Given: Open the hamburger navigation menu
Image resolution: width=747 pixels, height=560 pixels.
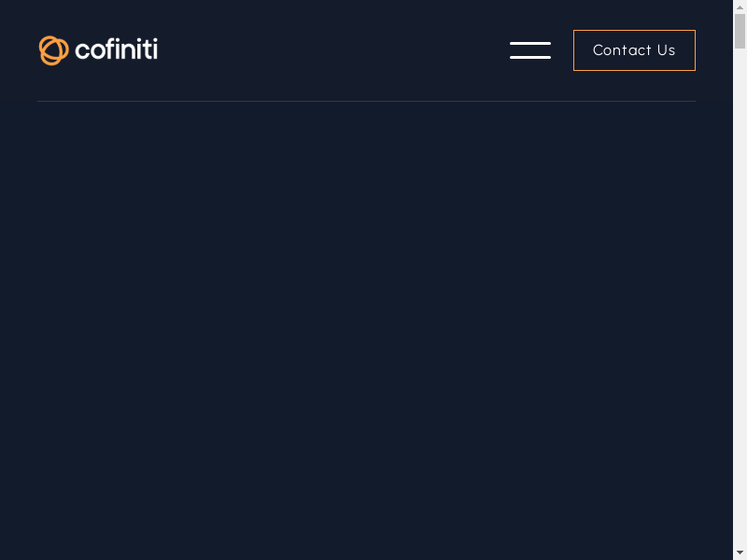Looking at the screenshot, I should click(x=529, y=50).
